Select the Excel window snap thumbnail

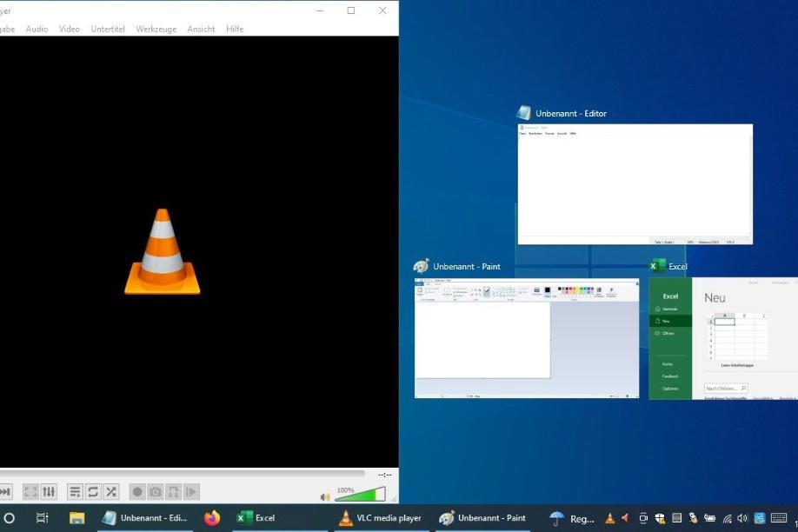click(723, 338)
